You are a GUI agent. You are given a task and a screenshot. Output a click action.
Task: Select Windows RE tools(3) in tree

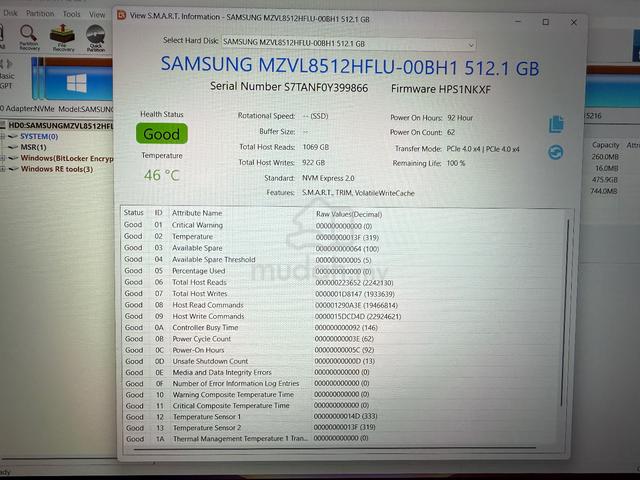[x=57, y=169]
